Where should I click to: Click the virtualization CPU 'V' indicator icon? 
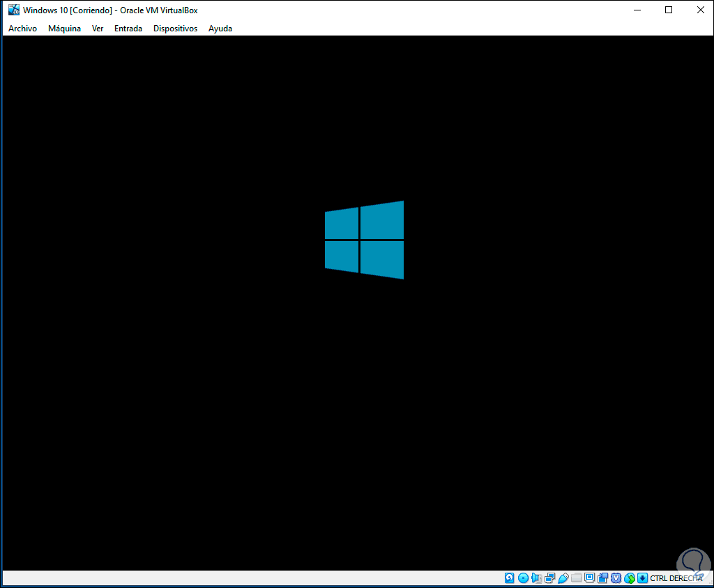(x=616, y=578)
